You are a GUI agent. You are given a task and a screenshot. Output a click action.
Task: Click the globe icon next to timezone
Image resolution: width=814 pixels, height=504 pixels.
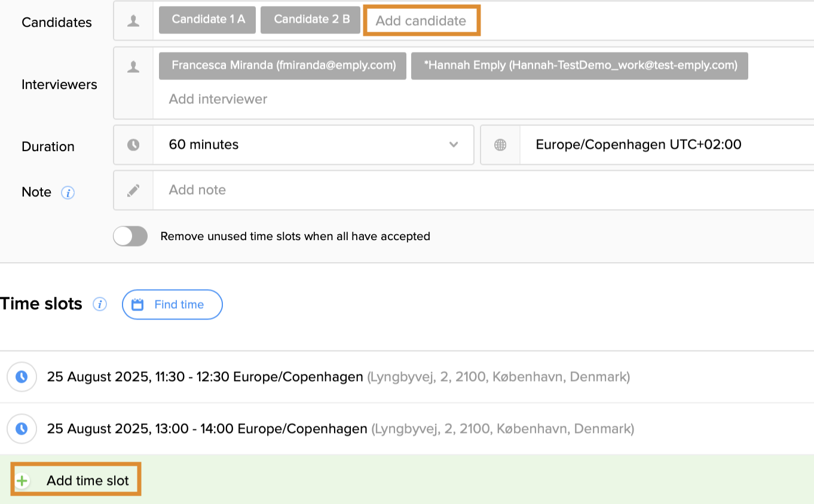pyautogui.click(x=500, y=145)
